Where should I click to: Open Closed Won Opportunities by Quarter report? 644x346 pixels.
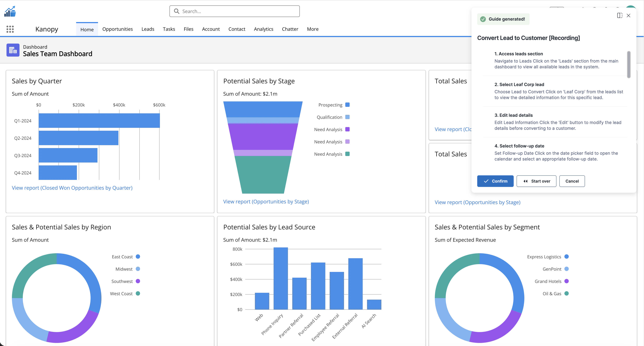[x=72, y=188]
